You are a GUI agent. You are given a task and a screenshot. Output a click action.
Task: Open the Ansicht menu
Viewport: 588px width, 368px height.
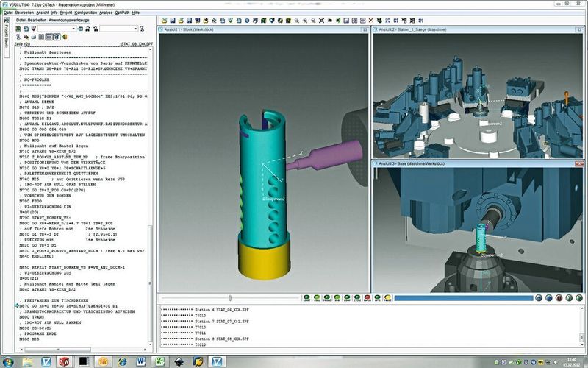(x=43, y=13)
